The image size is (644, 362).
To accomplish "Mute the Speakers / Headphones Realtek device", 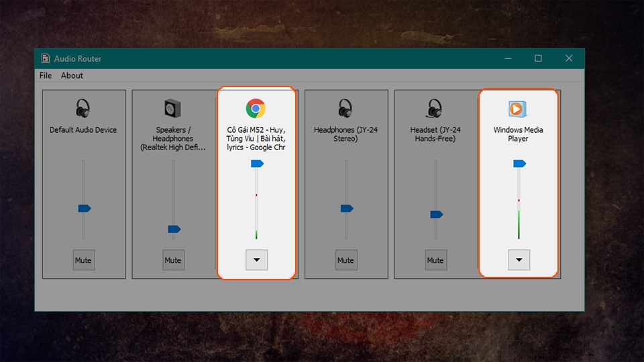I will [173, 260].
